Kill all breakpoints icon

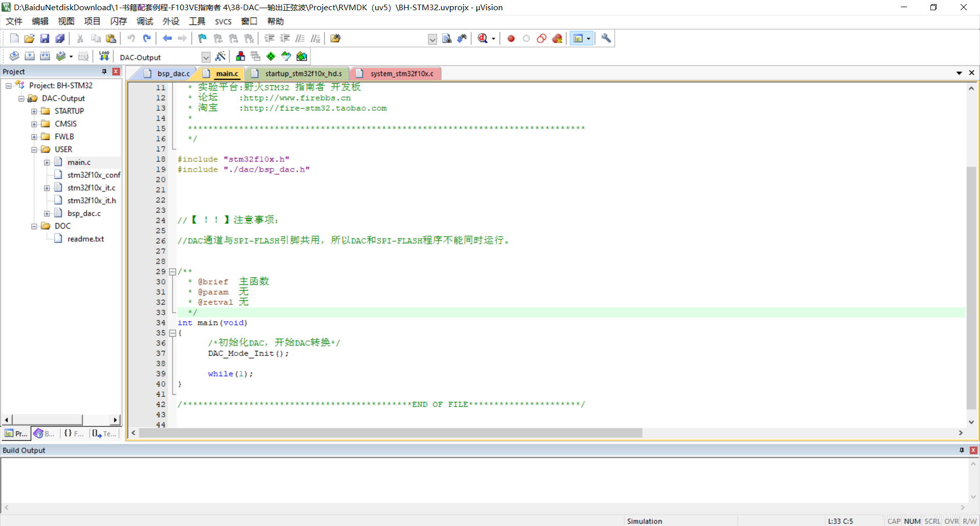557,38
